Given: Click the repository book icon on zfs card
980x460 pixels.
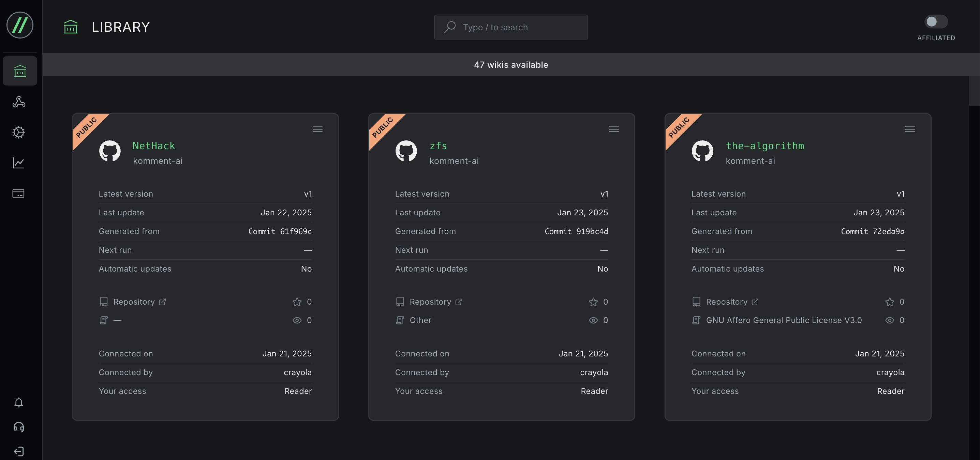Looking at the screenshot, I should 400,302.
